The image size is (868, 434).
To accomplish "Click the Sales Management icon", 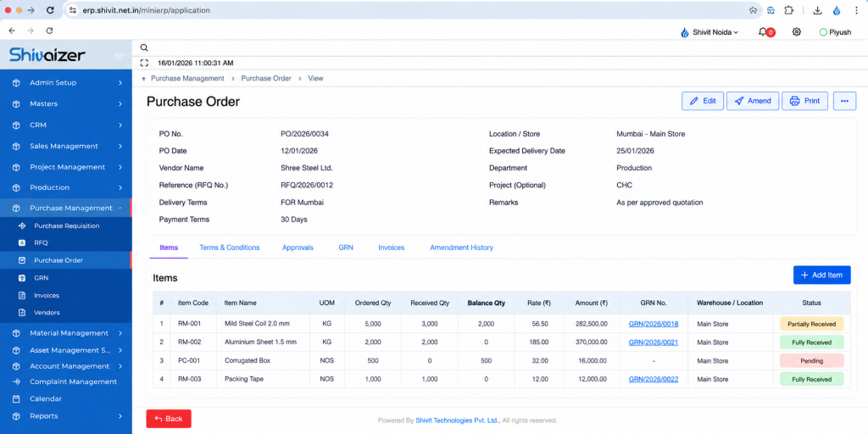I will 16,147.
